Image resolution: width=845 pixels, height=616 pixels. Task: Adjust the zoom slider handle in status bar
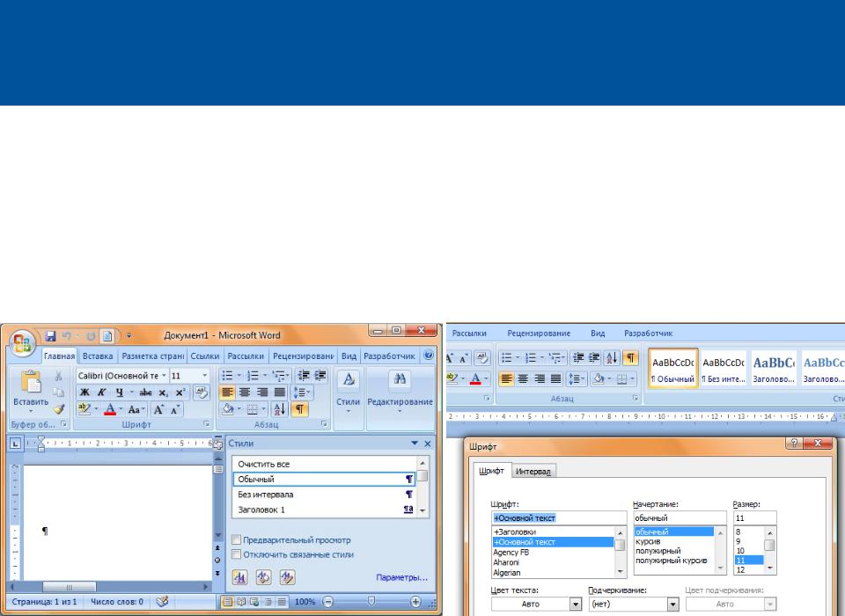[371, 601]
